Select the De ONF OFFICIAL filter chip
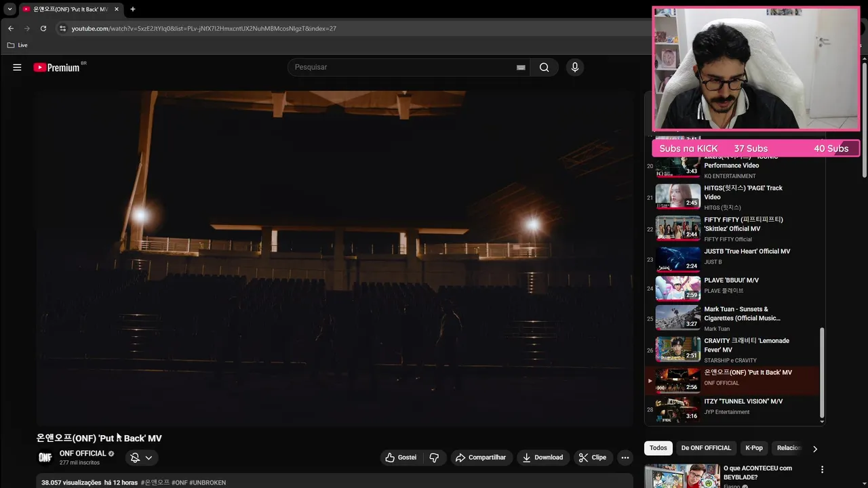868x488 pixels. tap(706, 448)
